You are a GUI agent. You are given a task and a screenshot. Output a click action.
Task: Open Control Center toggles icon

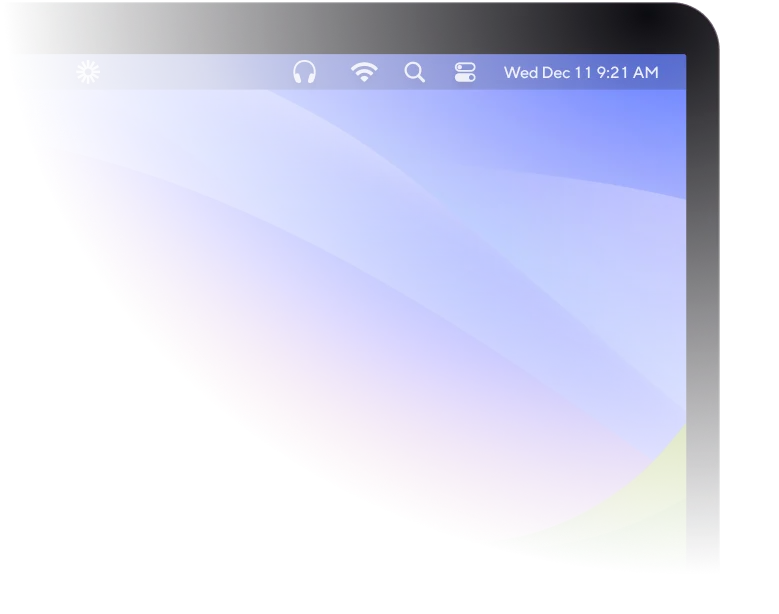point(465,72)
